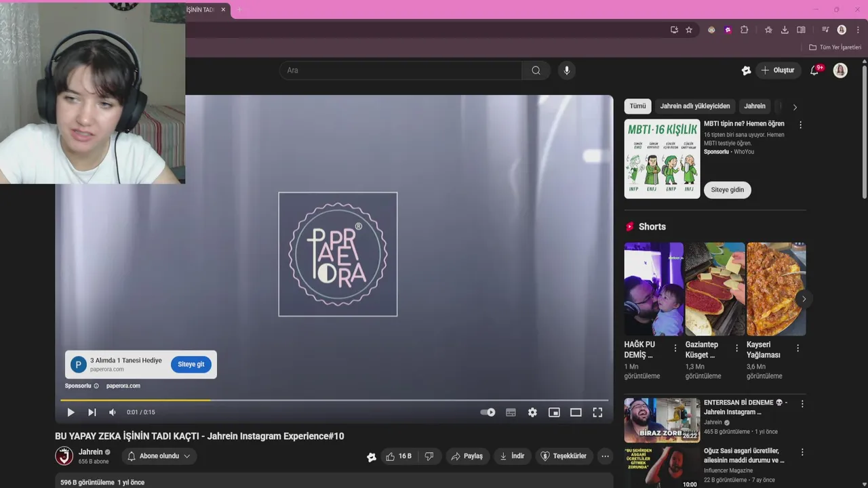The image size is (868, 488).
Task: Open menu for Kayseri Yağlaması short
Action: click(x=797, y=348)
